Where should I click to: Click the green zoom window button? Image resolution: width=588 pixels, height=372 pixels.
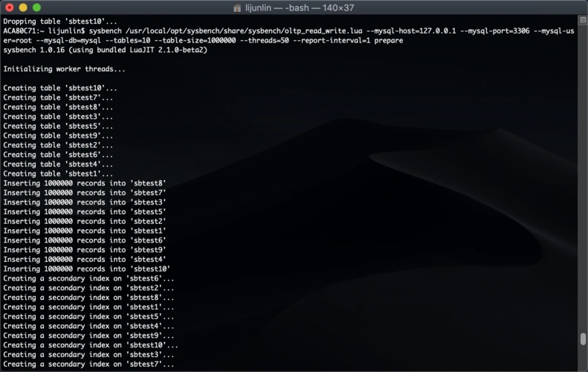[x=36, y=7]
